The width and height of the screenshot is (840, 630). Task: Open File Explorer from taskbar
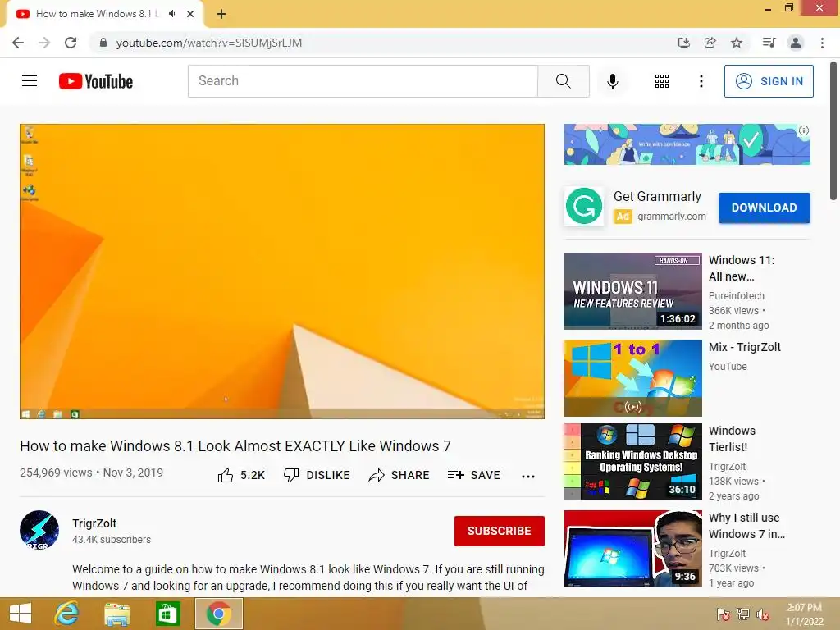(116, 614)
